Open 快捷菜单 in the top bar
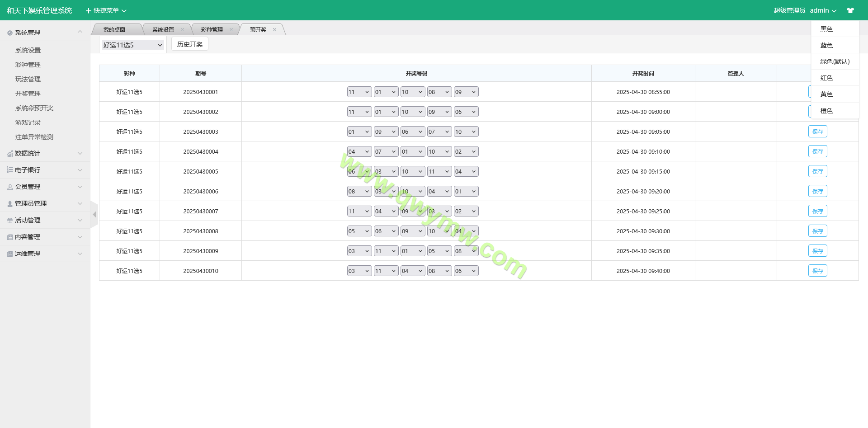This screenshot has width=868, height=428. pos(106,10)
